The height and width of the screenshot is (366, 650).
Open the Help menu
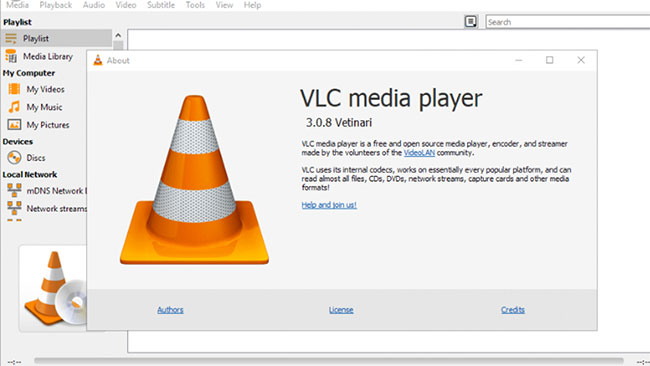coord(252,5)
